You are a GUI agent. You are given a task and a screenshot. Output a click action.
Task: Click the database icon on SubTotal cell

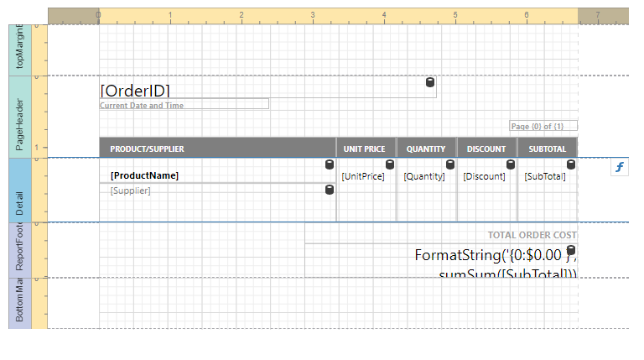point(571,164)
